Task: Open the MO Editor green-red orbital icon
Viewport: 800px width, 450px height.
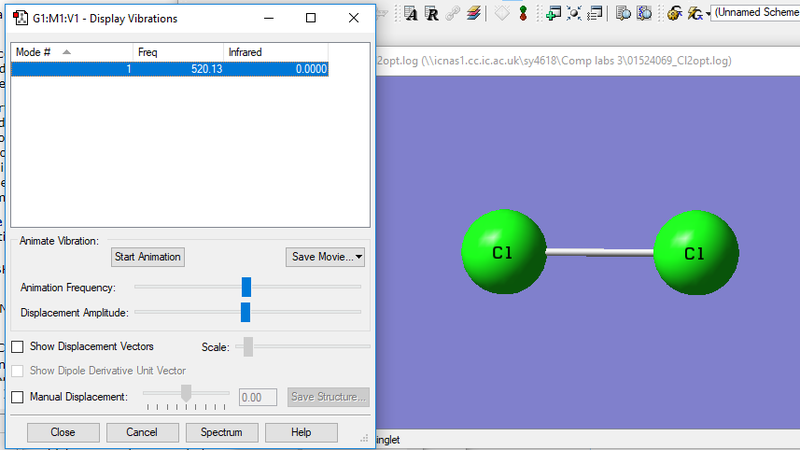Action: [523, 13]
